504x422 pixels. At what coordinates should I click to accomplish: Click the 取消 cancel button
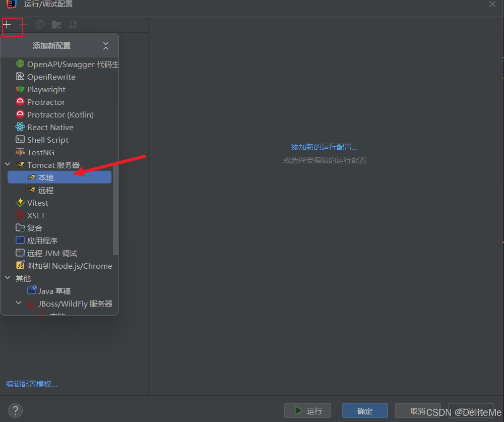pyautogui.click(x=417, y=411)
